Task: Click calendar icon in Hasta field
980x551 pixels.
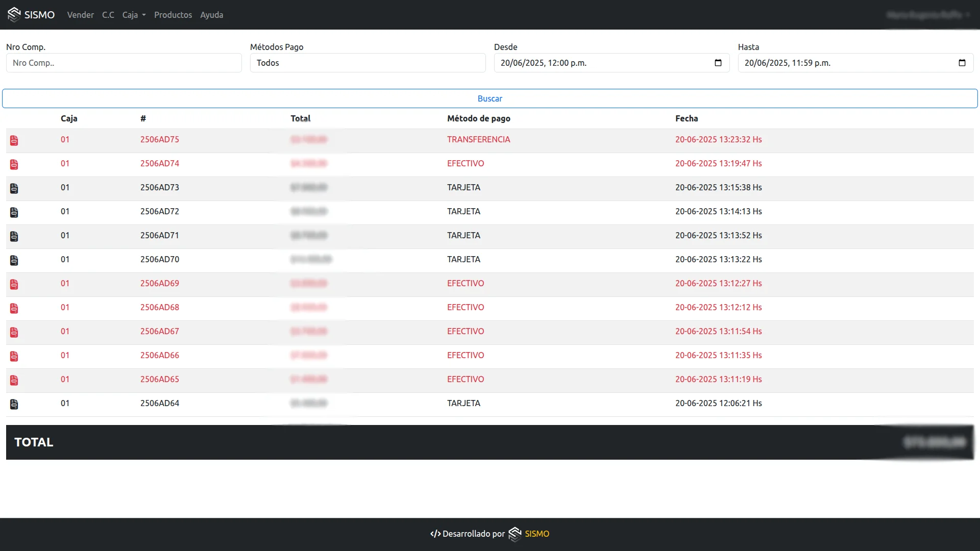Action: [962, 63]
